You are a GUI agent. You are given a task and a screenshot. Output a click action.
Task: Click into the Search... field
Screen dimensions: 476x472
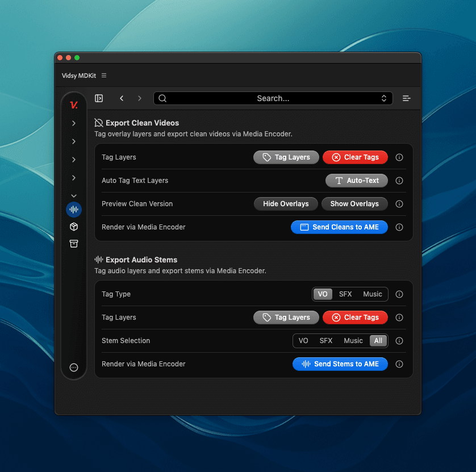coord(273,98)
